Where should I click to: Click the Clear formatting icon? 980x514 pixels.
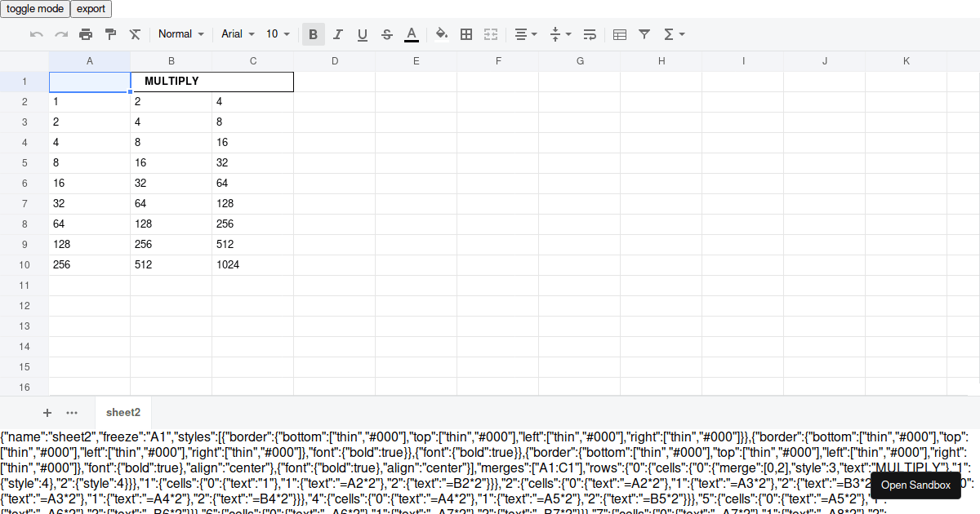(x=134, y=33)
